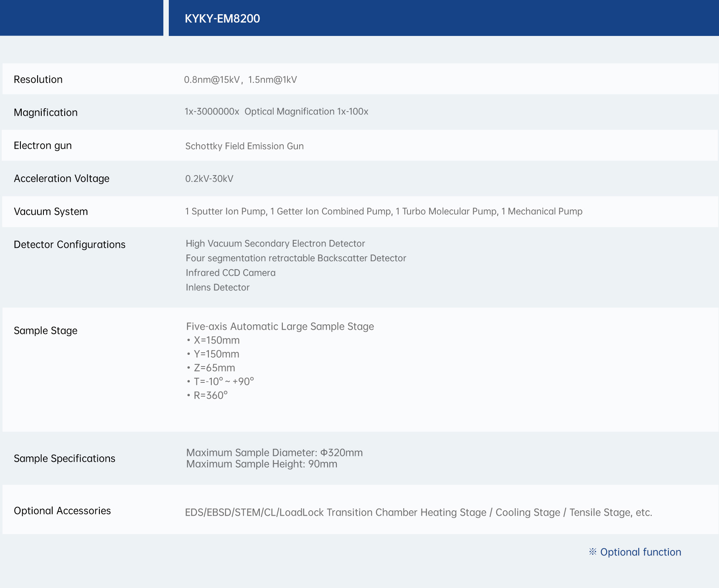
Task: Click the Schottky Field Emission Gun text
Action: 244,146
